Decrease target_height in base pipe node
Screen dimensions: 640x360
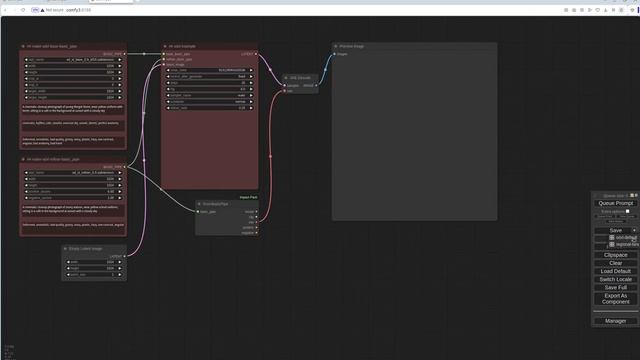point(27,98)
